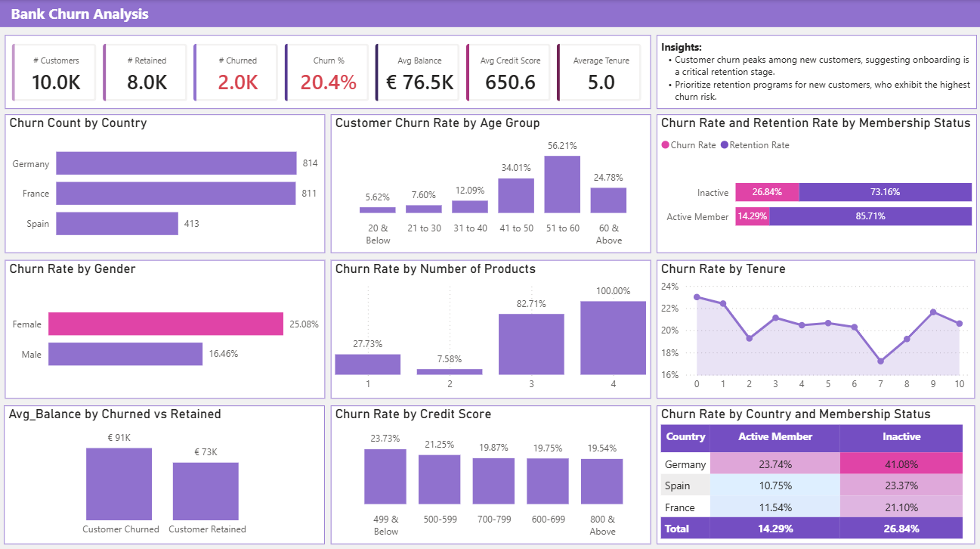Click the # Churned card showing 2.0K
The height and width of the screenshot is (549, 980).
click(236, 73)
